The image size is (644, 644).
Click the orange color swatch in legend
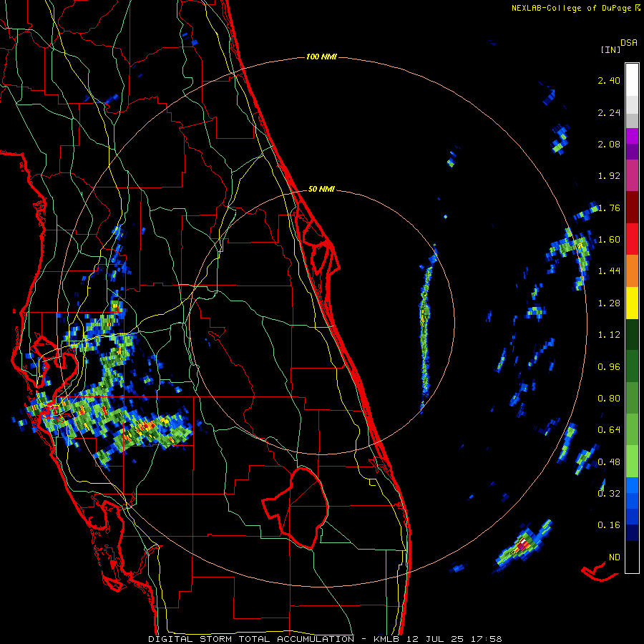632,271
